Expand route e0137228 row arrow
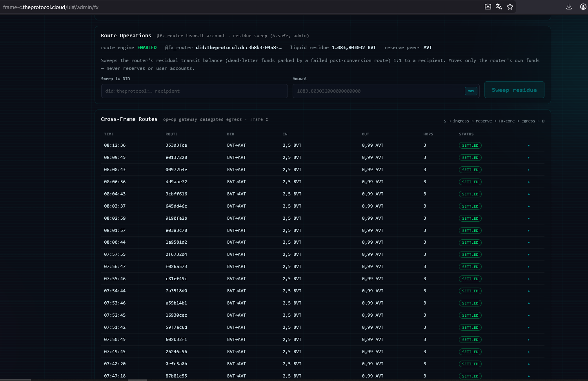The image size is (588, 381). 529,158
